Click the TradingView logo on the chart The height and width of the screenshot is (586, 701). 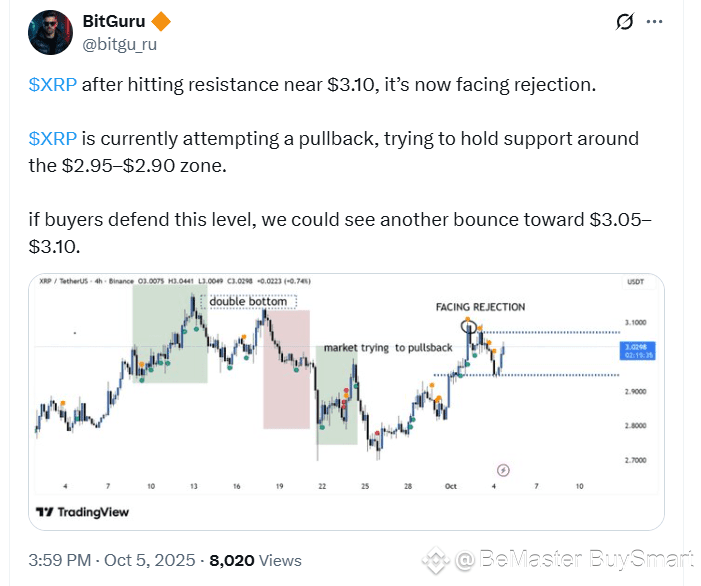click(x=82, y=512)
